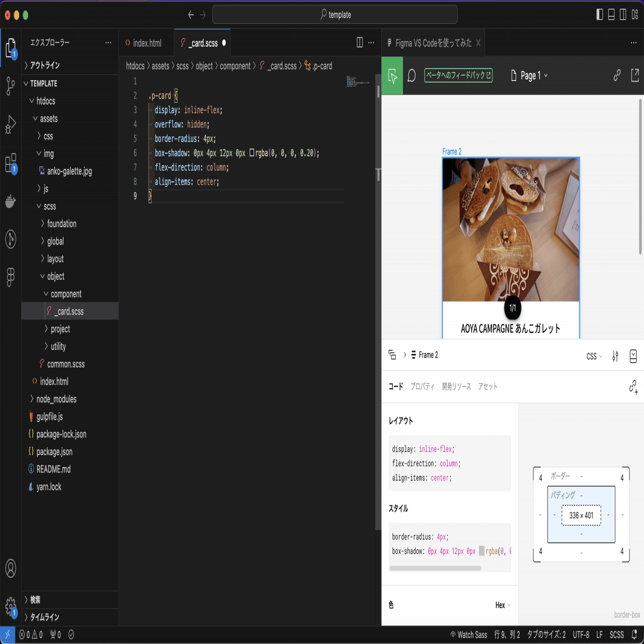The image size is (644, 644).
Task: Collapse the htdocs folder
Action: click(x=70, y=101)
